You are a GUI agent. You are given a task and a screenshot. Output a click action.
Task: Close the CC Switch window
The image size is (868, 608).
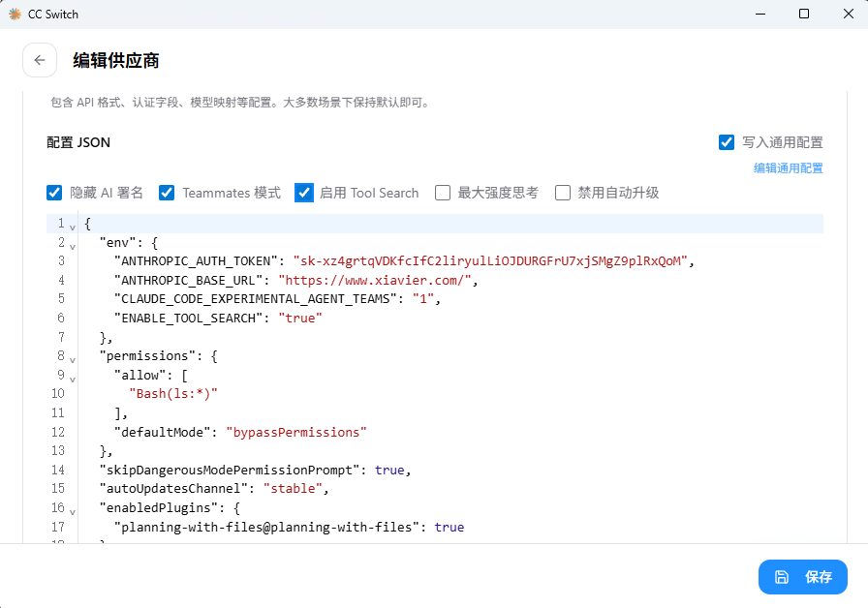848,14
